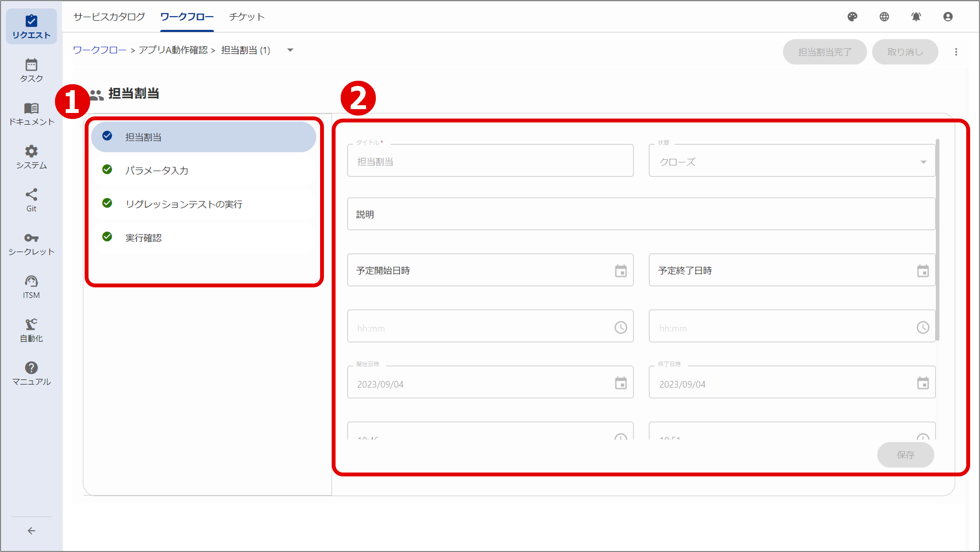Click the language globe icon
This screenshot has height=552, width=980.
coord(884,17)
